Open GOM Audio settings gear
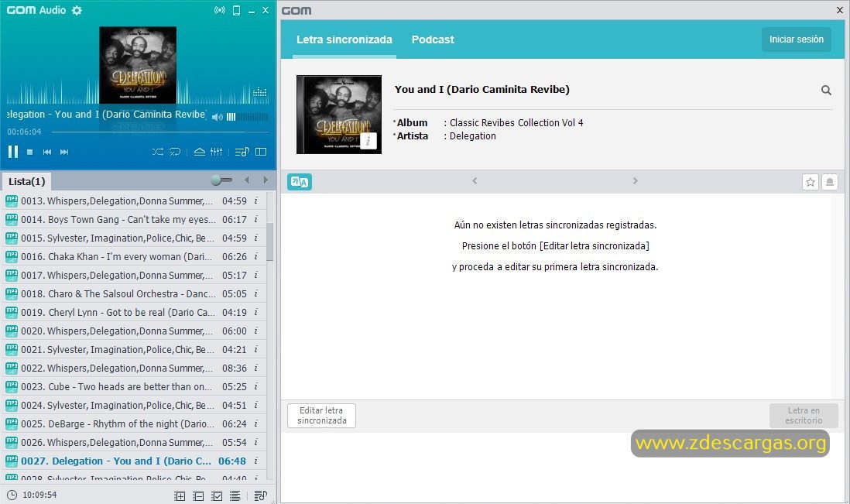Image resolution: width=850 pixels, height=504 pixels. pyautogui.click(x=77, y=10)
